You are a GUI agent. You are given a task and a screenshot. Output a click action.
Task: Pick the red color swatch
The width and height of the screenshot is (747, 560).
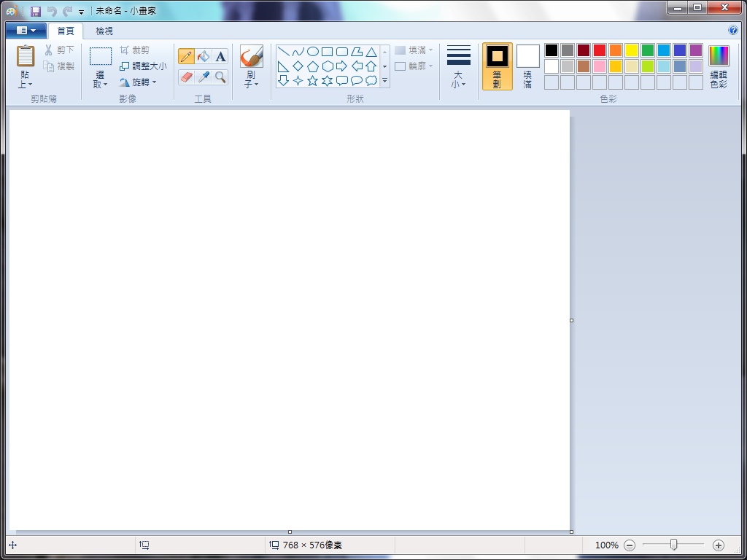click(x=600, y=50)
